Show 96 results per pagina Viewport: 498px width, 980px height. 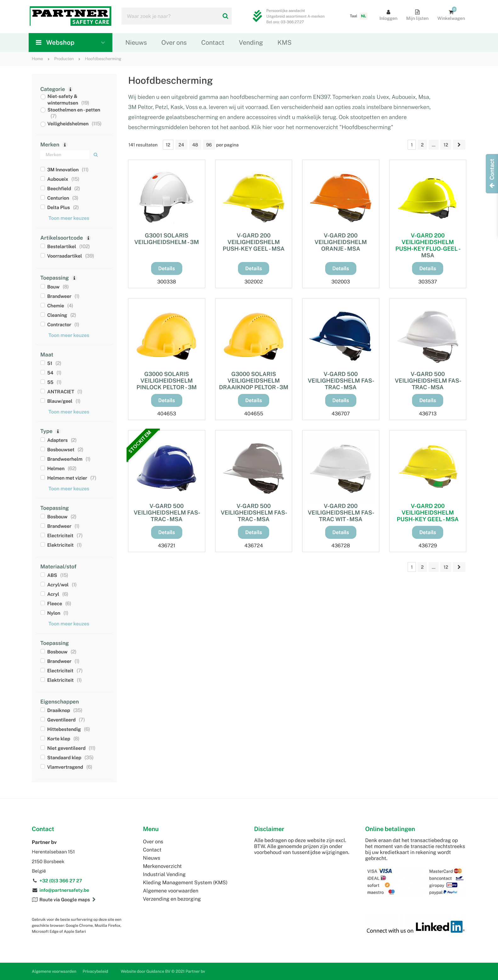[x=209, y=145]
